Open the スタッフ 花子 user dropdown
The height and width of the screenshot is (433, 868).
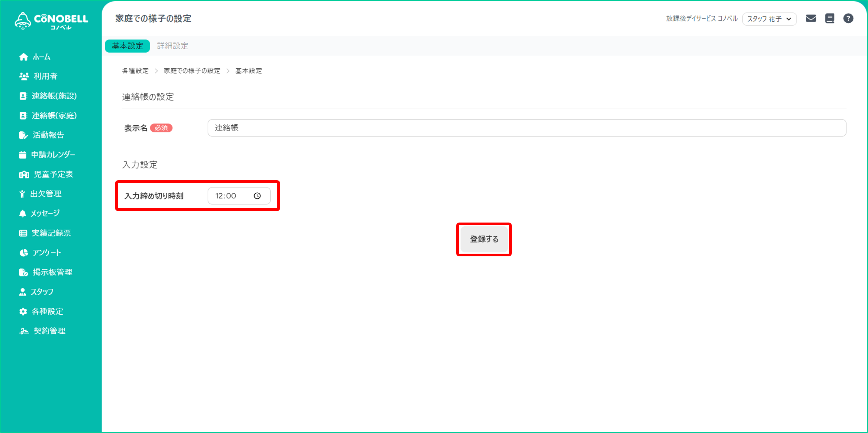coord(769,19)
